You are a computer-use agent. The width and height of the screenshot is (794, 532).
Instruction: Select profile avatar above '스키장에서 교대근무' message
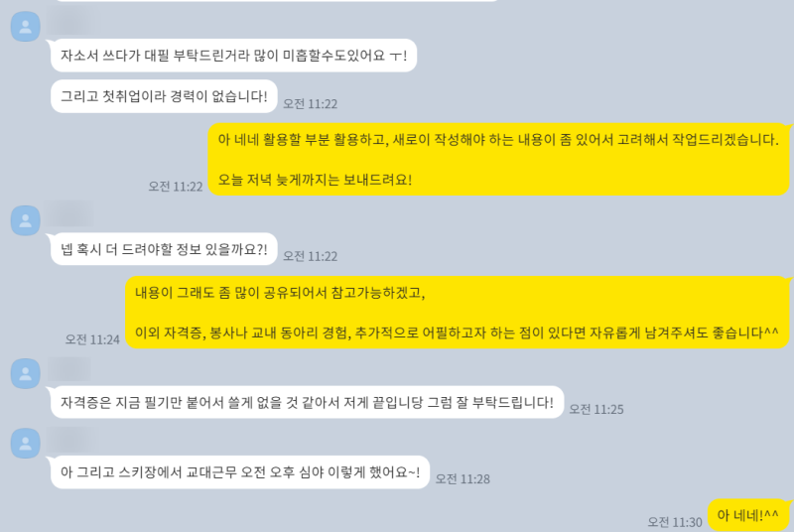coord(26,444)
